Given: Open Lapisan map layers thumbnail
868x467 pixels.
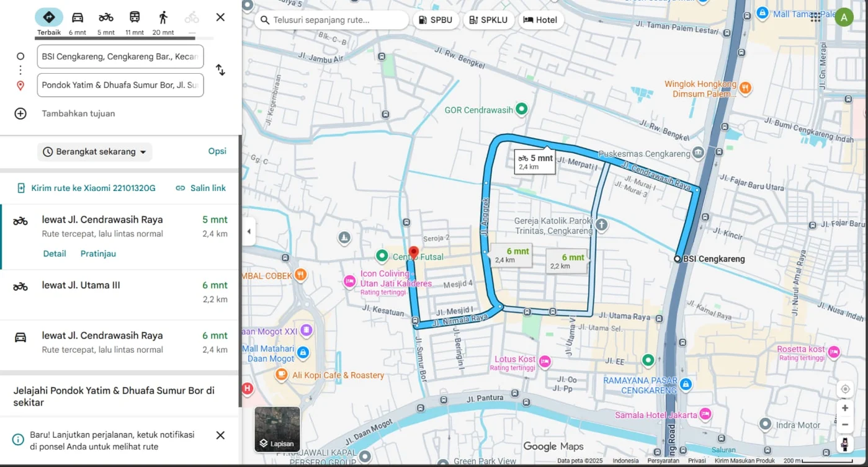Looking at the screenshot, I should (x=277, y=429).
